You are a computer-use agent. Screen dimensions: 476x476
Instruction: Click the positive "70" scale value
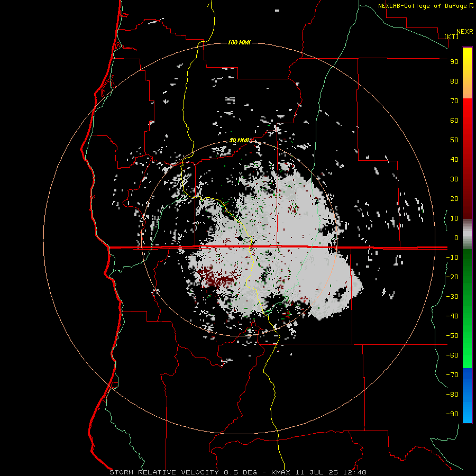454,101
